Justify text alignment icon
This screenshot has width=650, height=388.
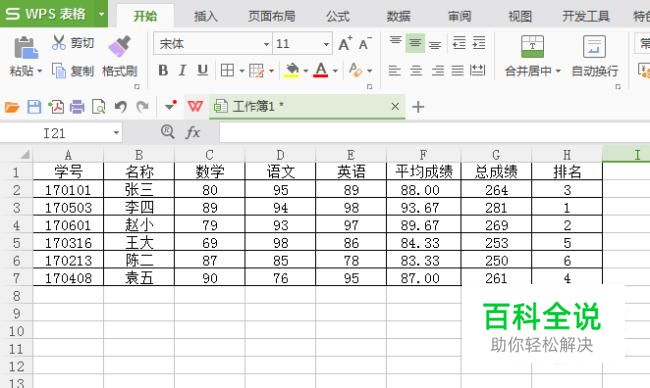click(x=458, y=71)
